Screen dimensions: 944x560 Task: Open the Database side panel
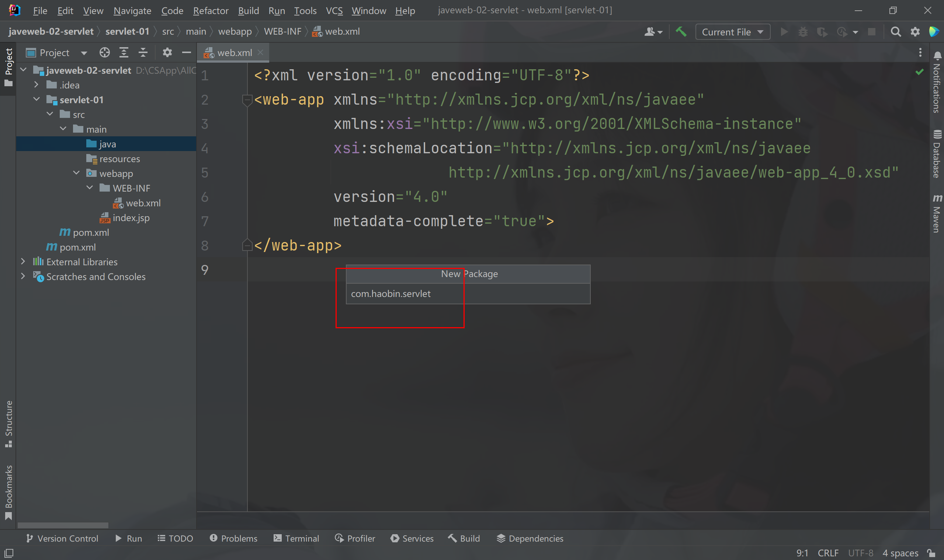937,154
